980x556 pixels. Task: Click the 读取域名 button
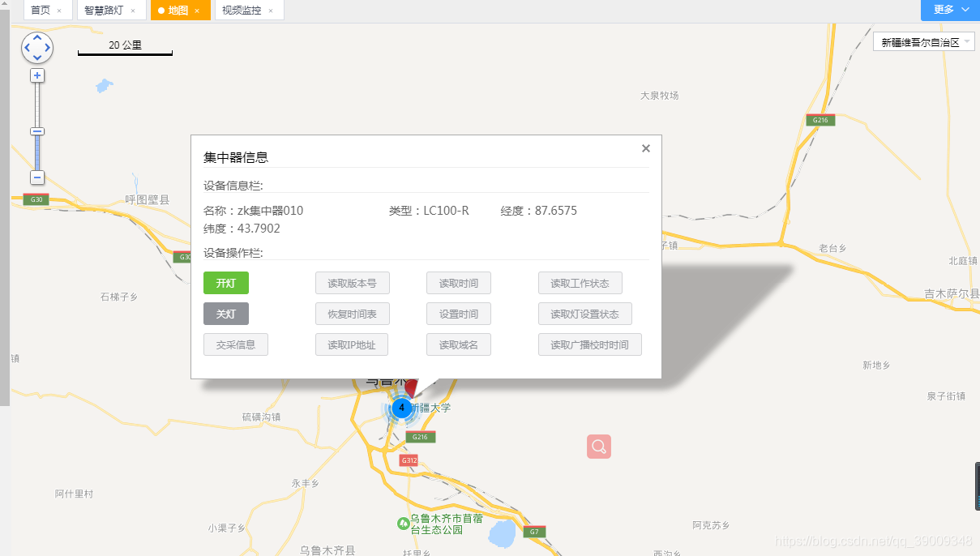click(459, 344)
